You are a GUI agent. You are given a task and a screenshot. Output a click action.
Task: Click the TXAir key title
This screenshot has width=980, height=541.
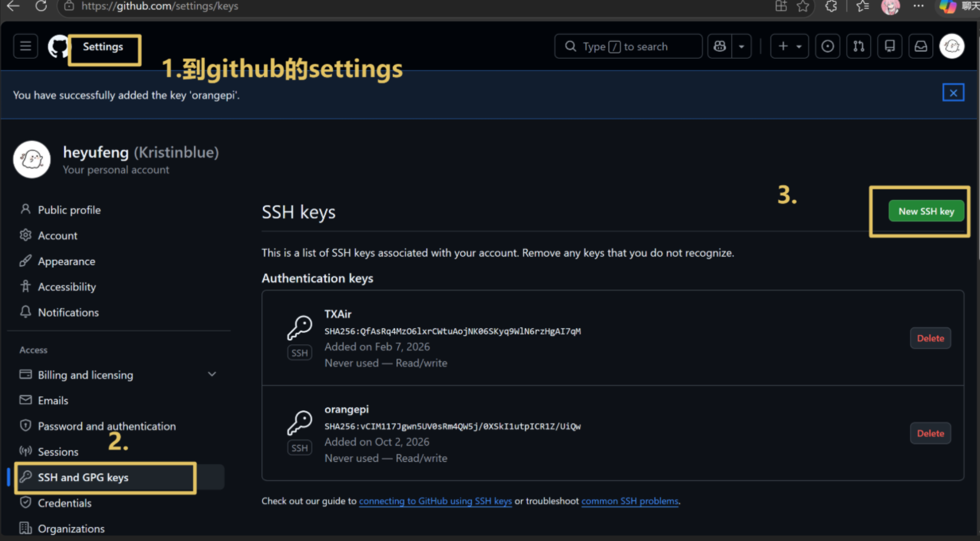338,314
